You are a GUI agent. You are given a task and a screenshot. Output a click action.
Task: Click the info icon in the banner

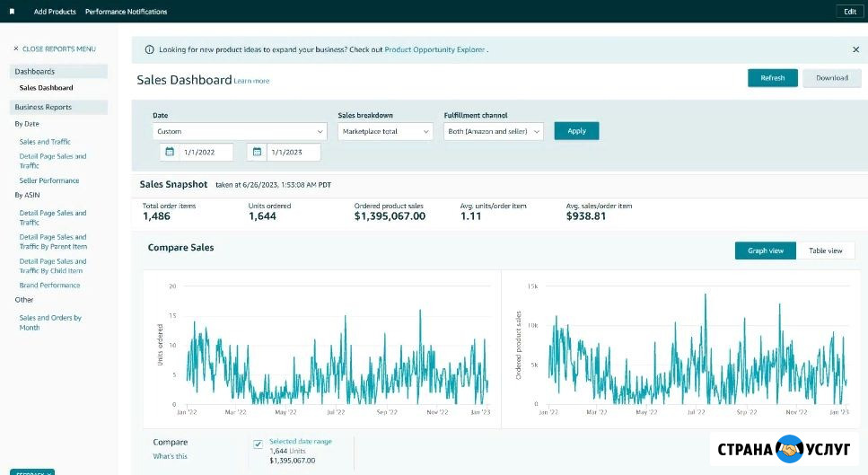click(150, 49)
